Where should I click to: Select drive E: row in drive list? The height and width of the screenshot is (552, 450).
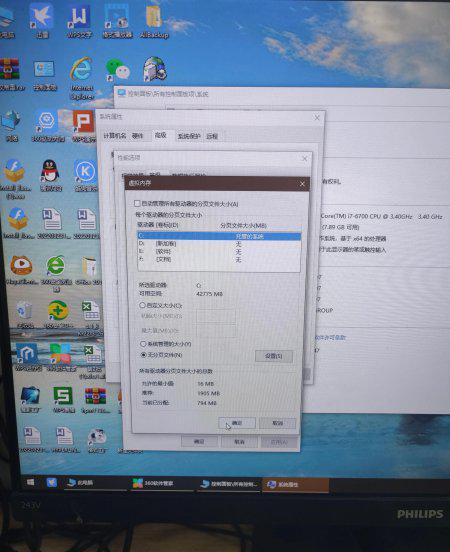(x=219, y=252)
